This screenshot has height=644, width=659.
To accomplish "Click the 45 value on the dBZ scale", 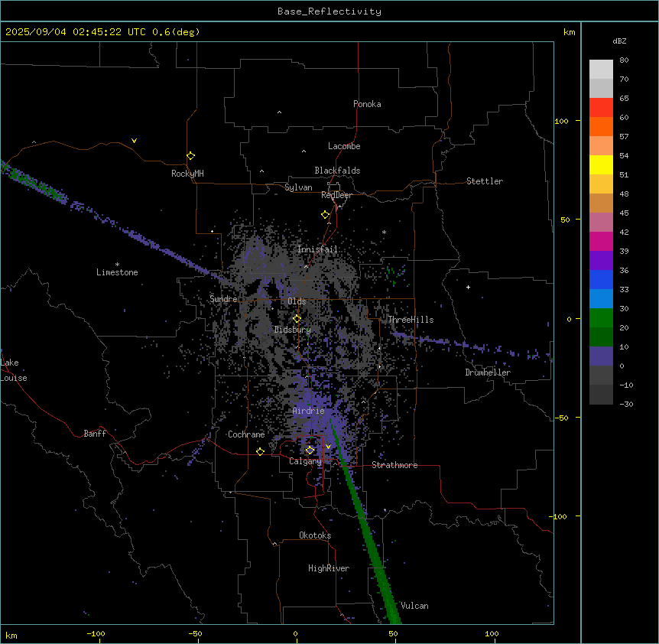I will (x=624, y=213).
